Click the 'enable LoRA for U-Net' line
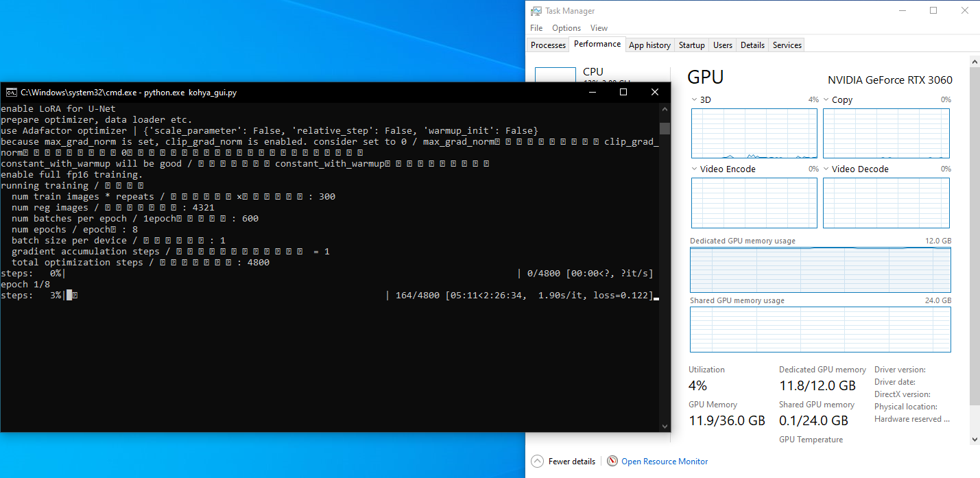The image size is (980, 478). tap(58, 109)
